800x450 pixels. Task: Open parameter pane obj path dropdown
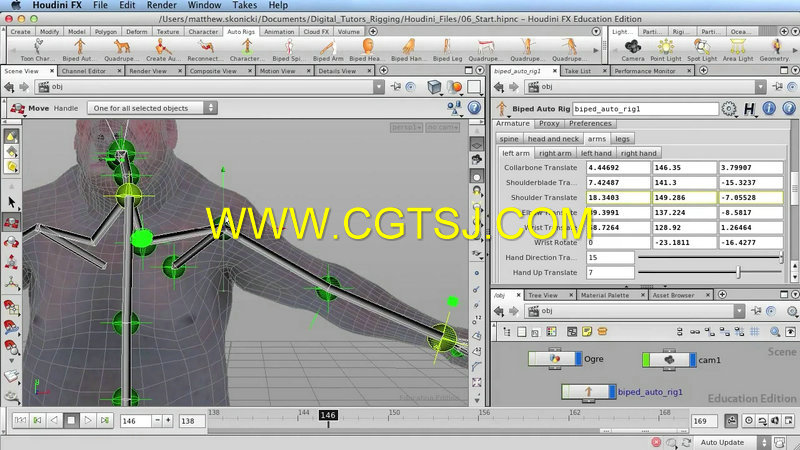(x=760, y=87)
